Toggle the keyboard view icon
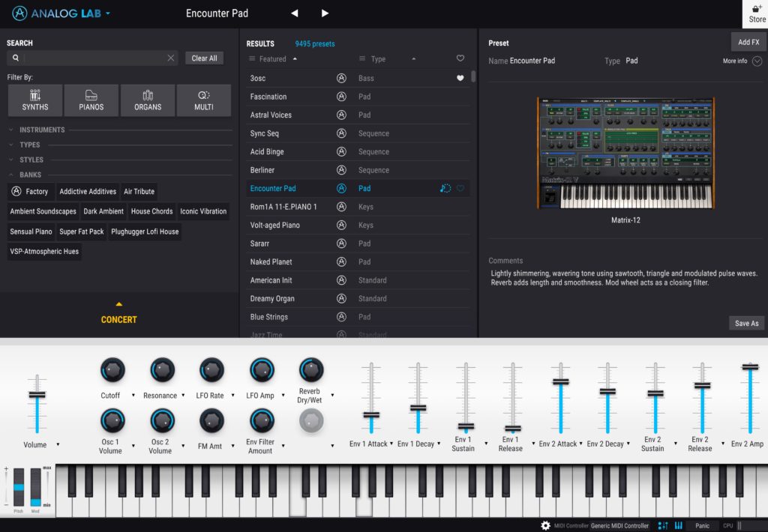This screenshot has width=768, height=532. [x=678, y=526]
